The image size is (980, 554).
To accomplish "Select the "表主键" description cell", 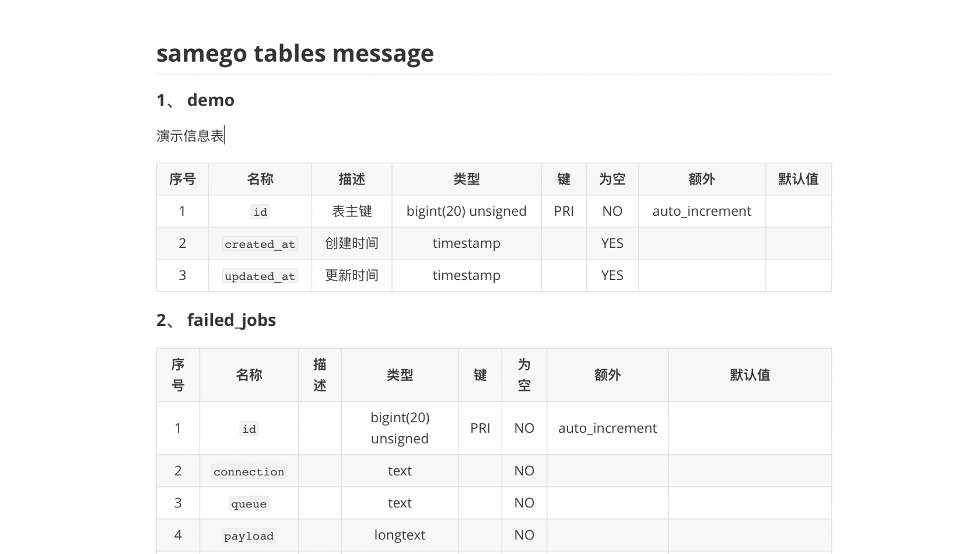I will coord(352,211).
